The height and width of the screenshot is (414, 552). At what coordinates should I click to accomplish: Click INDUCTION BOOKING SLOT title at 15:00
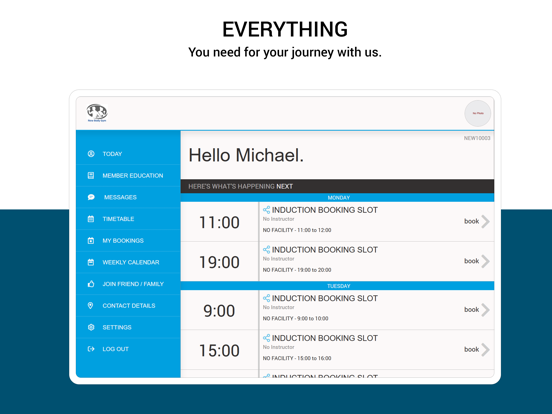pos(325,338)
